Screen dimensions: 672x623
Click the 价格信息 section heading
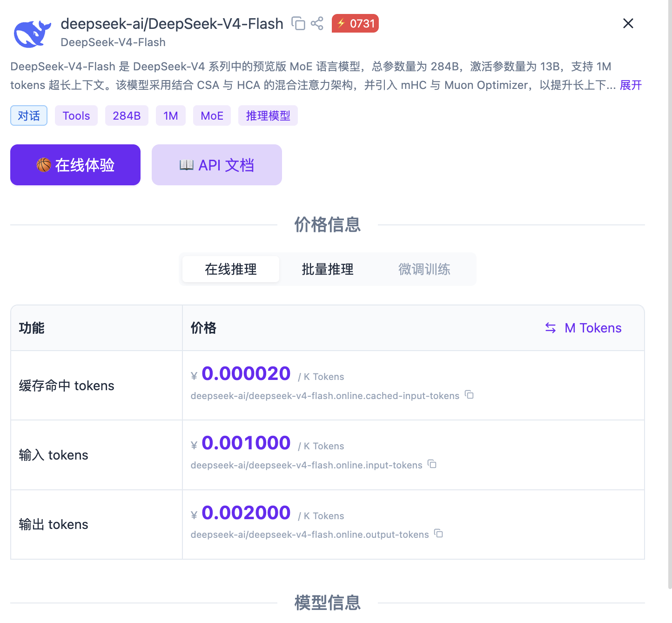pos(328,224)
